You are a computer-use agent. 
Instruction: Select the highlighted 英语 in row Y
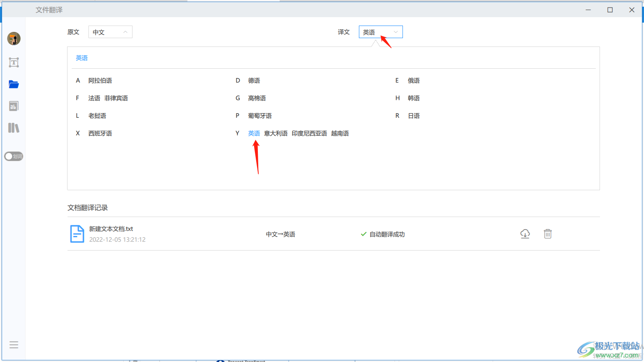[254, 133]
